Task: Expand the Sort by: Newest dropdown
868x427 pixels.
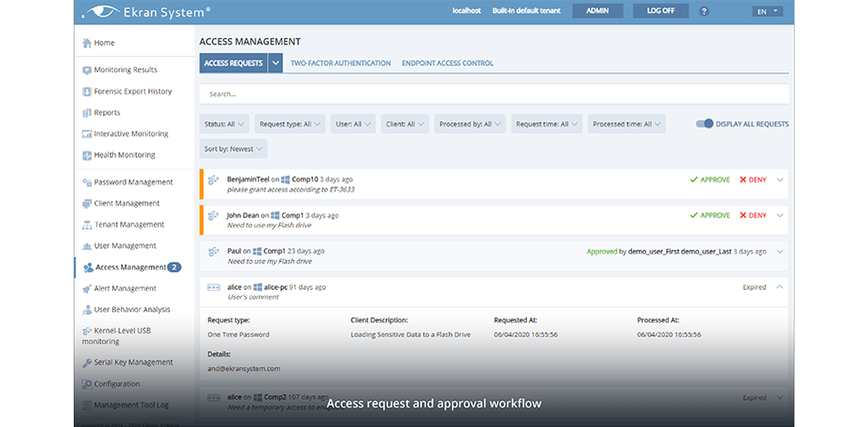Action: coord(233,149)
